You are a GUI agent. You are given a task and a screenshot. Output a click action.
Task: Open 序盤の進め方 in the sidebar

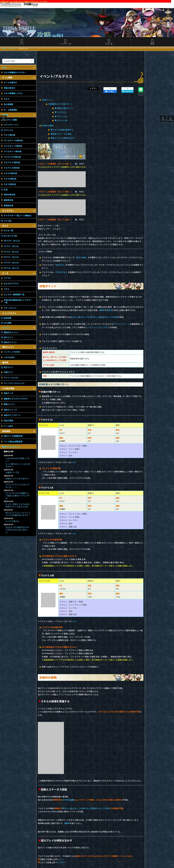9,88
